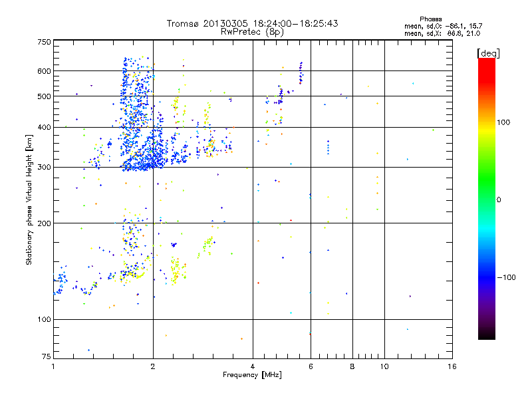This screenshot has width=532, height=399.
Task: Click the x-axis label '10'
Action: pyautogui.click(x=384, y=366)
